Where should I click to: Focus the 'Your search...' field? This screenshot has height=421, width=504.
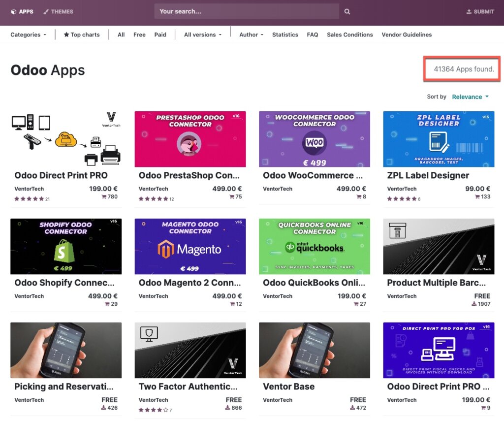point(247,11)
